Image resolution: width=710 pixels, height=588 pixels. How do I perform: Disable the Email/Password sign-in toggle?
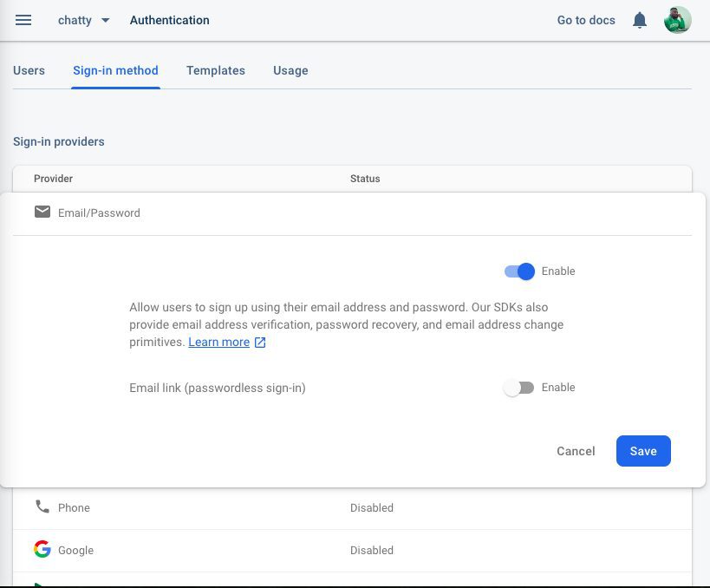click(x=519, y=271)
